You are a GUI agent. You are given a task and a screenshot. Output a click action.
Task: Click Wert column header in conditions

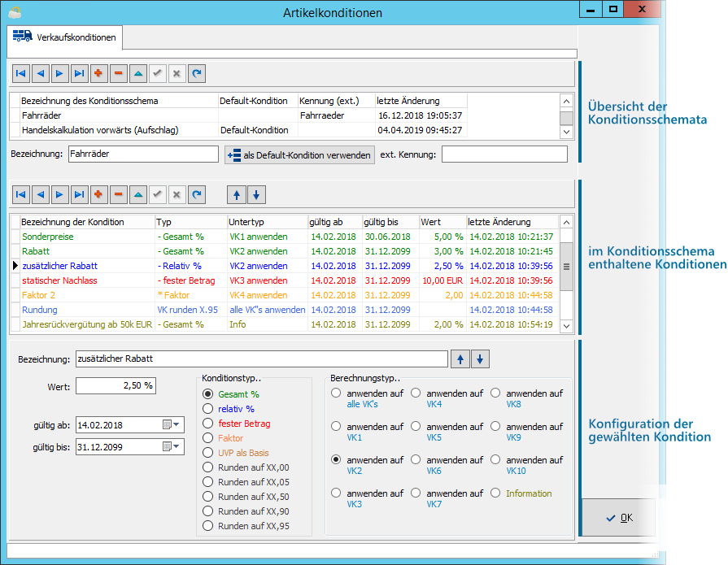(443, 222)
